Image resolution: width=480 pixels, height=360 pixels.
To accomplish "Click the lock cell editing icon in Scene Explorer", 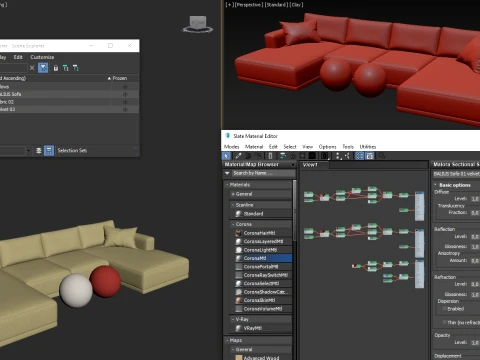I will pos(56,68).
